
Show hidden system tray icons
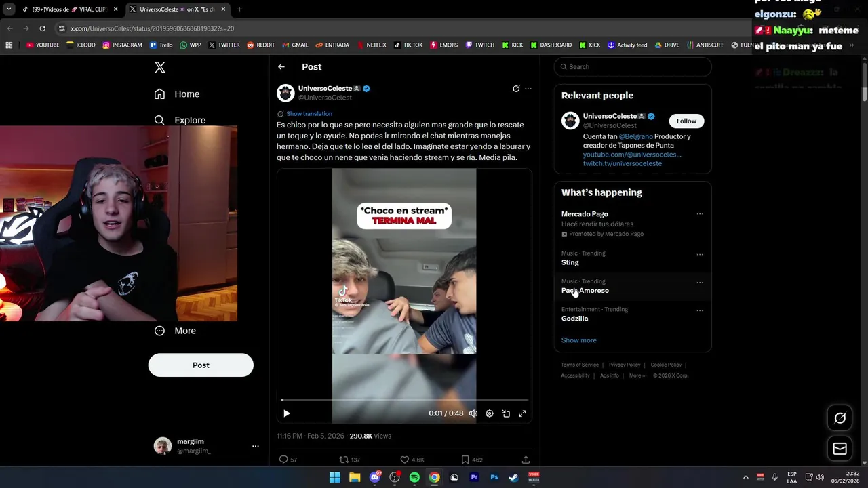pyautogui.click(x=745, y=477)
